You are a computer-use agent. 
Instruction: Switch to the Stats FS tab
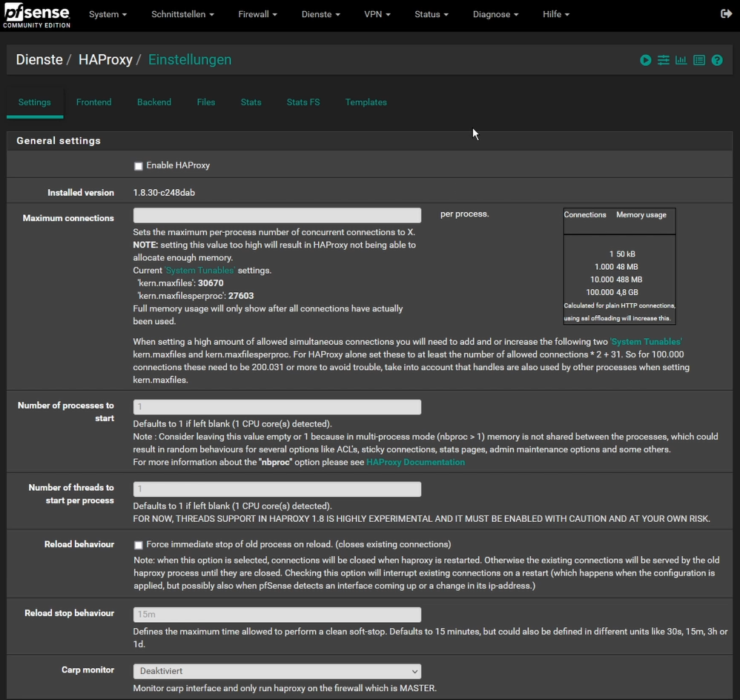coord(303,102)
